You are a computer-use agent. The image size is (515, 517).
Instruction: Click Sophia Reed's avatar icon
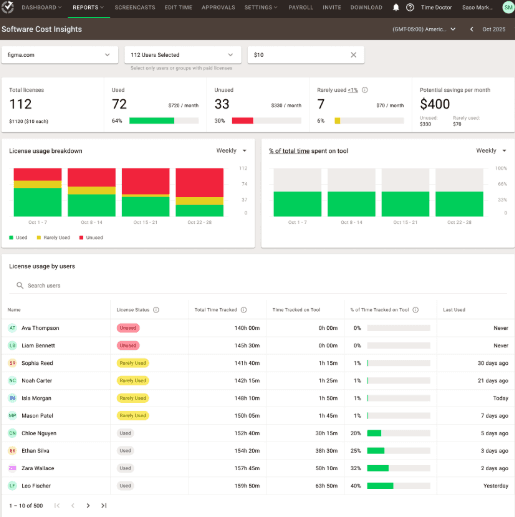pyautogui.click(x=12, y=363)
